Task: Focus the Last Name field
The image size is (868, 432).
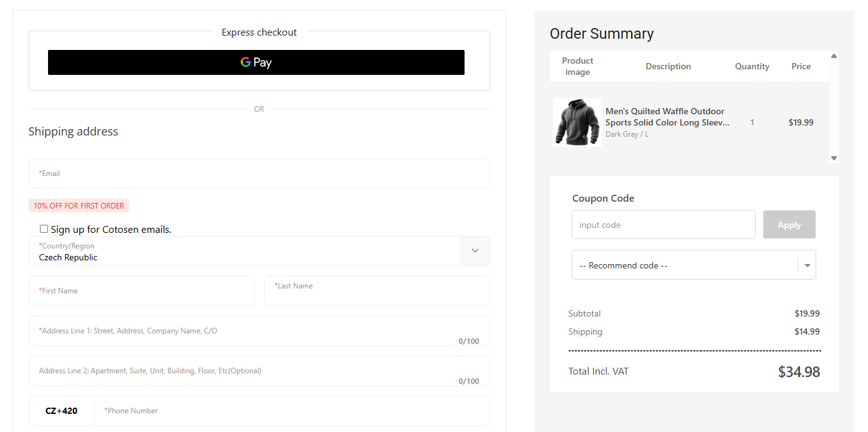Action: click(377, 291)
